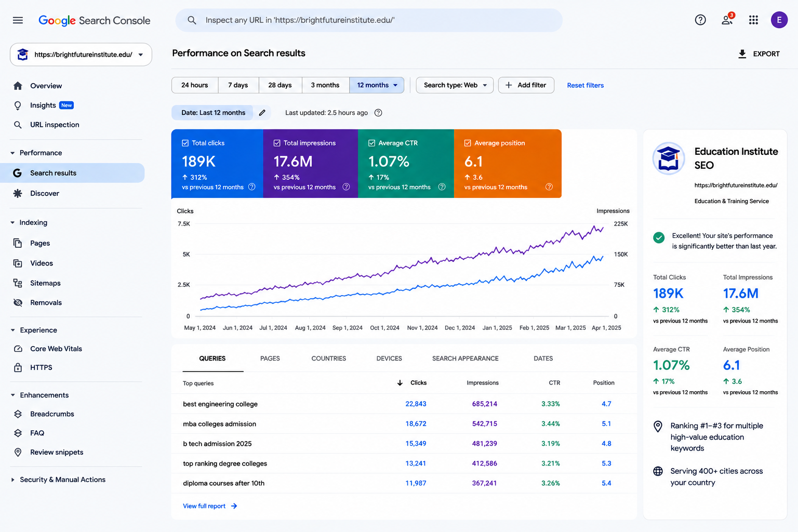Image resolution: width=798 pixels, height=532 pixels.
Task: Click the Add filter button
Action: tap(526, 85)
